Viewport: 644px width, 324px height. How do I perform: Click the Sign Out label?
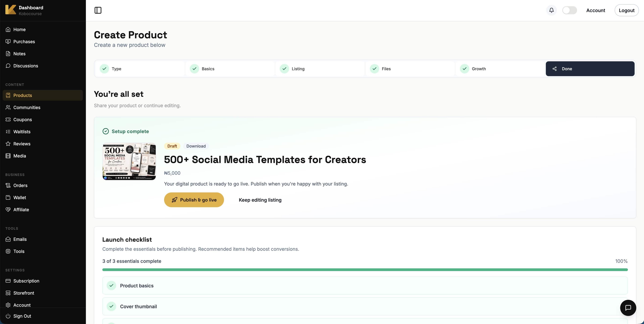[22, 316]
